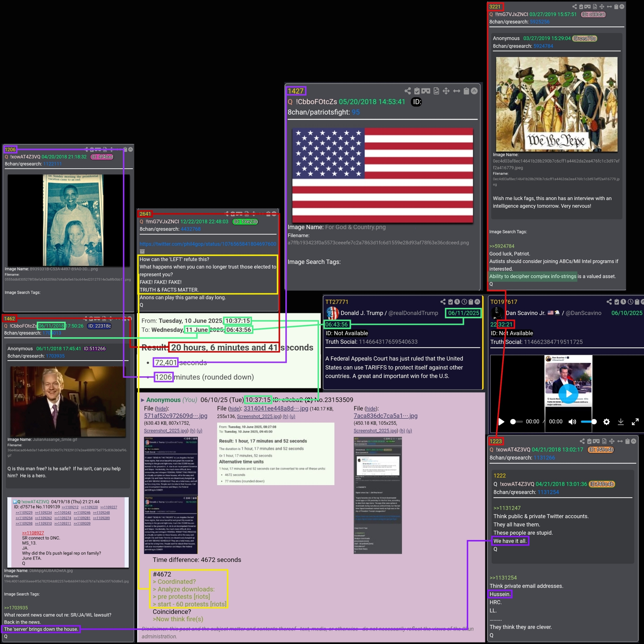The width and height of the screenshot is (644, 644).
Task: Click plain clipboard icon on post 1427
Action: click(x=466, y=91)
